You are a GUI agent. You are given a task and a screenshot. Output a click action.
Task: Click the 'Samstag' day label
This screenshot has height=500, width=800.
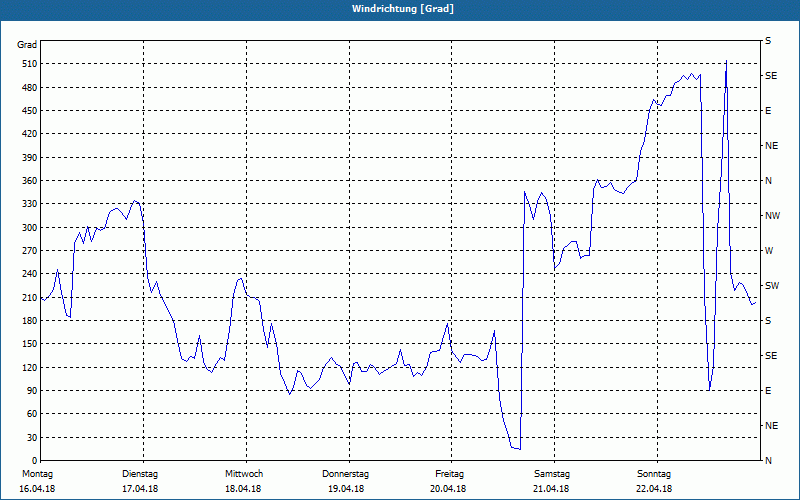click(552, 474)
